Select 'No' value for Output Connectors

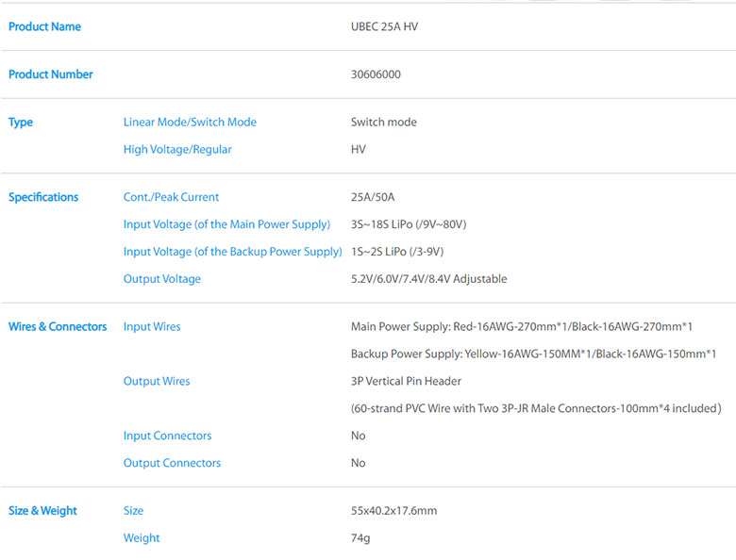pos(359,463)
